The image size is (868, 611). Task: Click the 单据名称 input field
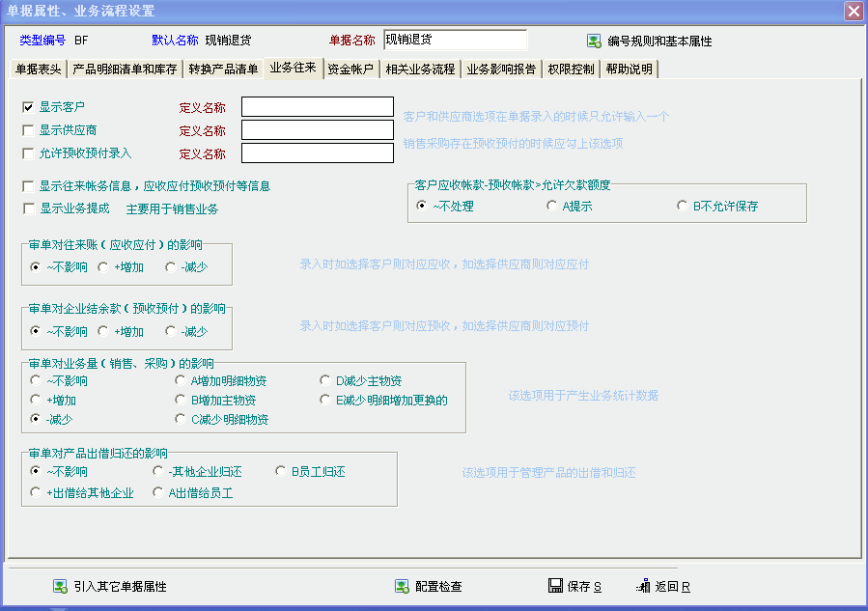tap(455, 40)
